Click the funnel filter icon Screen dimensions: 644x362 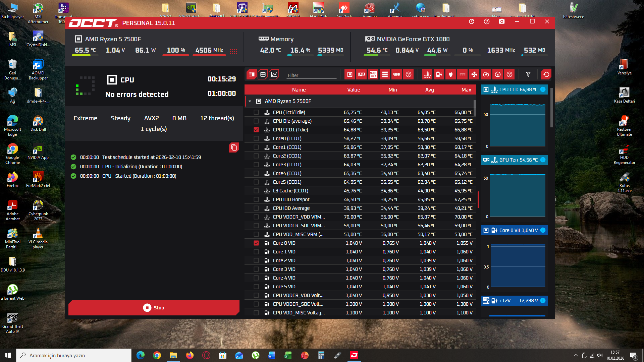click(x=528, y=74)
